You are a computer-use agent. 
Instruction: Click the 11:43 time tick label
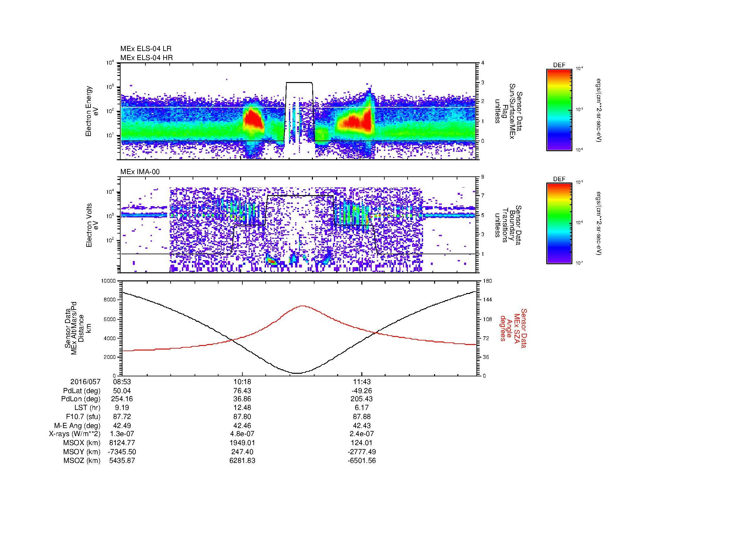click(362, 382)
